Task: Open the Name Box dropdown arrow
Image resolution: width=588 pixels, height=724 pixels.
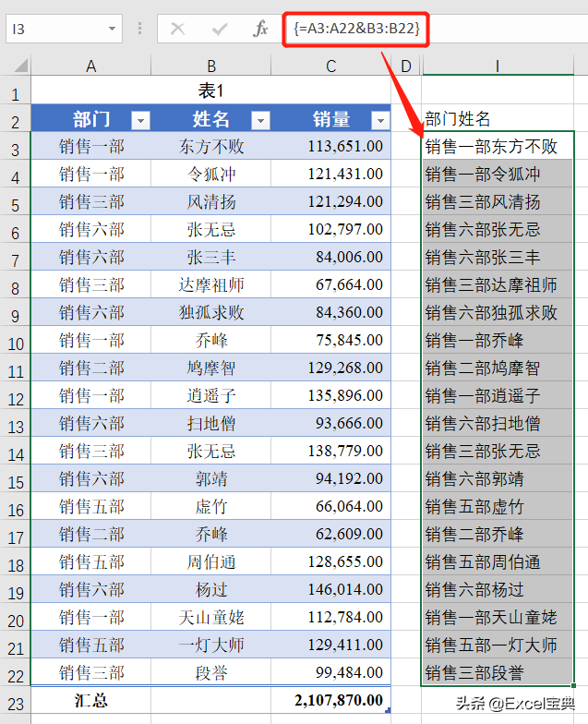Action: point(112,30)
